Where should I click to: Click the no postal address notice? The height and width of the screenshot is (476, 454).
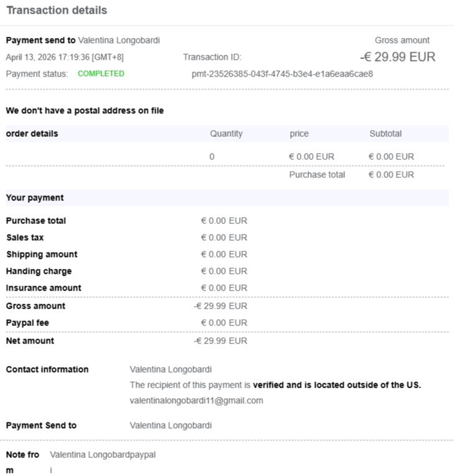(x=85, y=111)
